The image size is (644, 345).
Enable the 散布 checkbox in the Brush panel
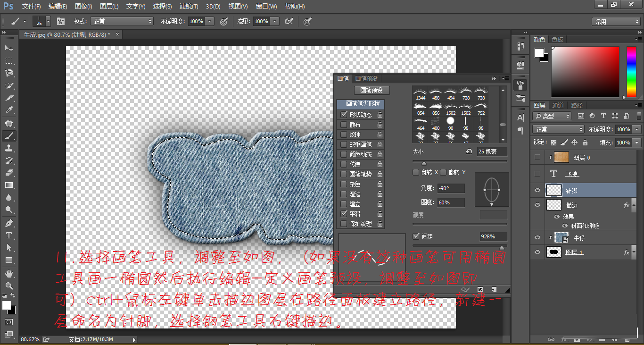pos(344,124)
